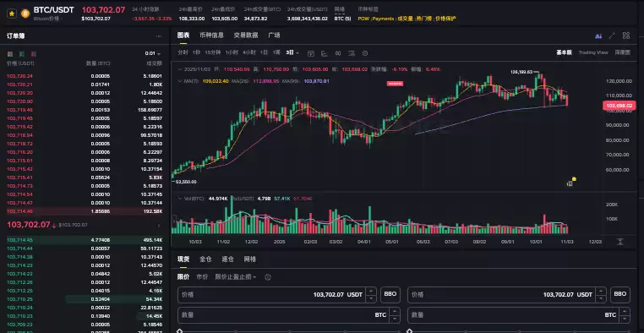
Task: Switch chart to 深度图 depth mode
Action: (x=622, y=52)
